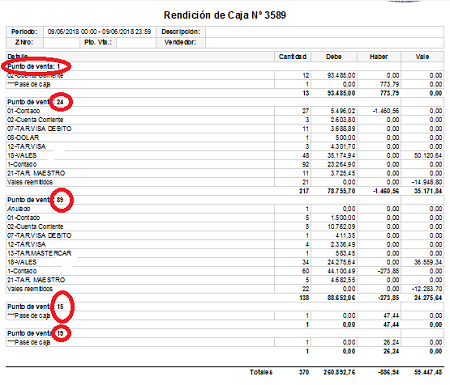
Task: Click the Haber column header
Action: [x=379, y=57]
